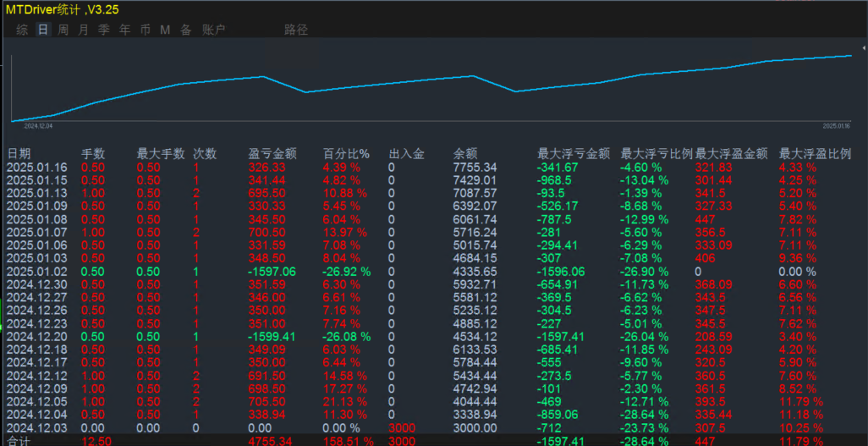Click the 次数 column header
Screen dimensions: 868x446
tap(205, 153)
